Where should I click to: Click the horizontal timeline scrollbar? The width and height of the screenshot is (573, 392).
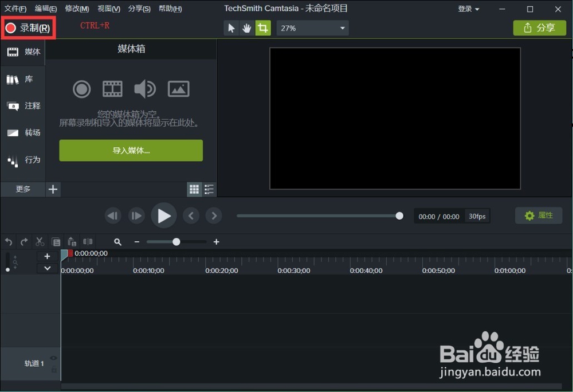tap(311, 386)
